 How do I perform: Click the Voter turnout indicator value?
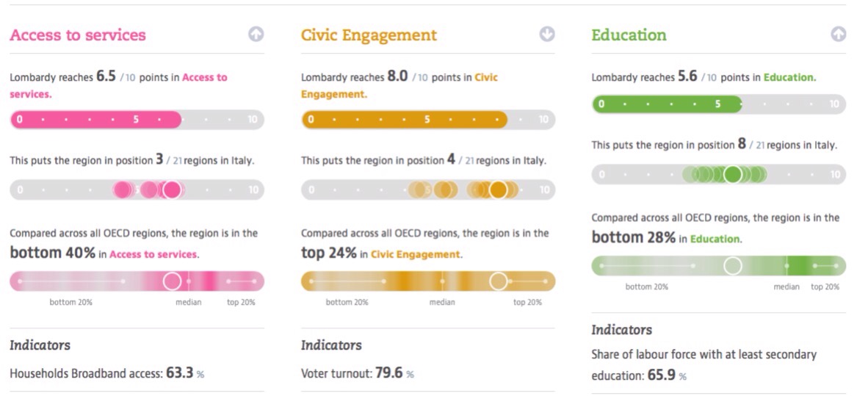click(388, 373)
